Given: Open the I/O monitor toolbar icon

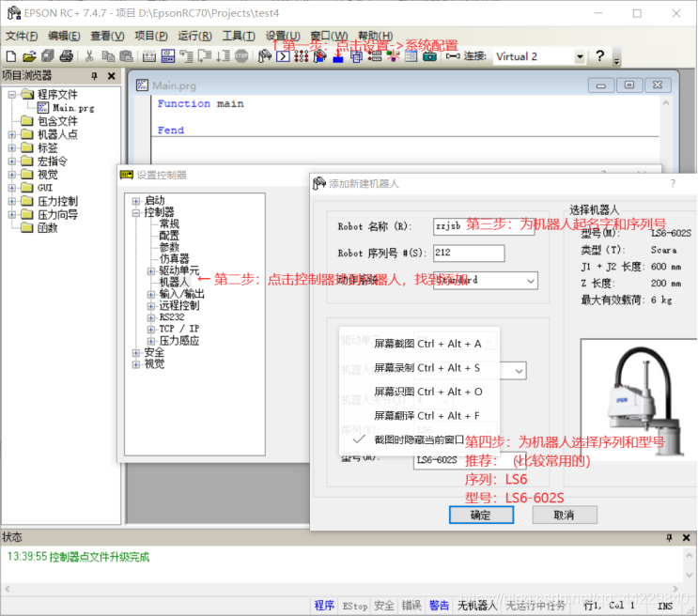Looking at the screenshot, I should 302,56.
